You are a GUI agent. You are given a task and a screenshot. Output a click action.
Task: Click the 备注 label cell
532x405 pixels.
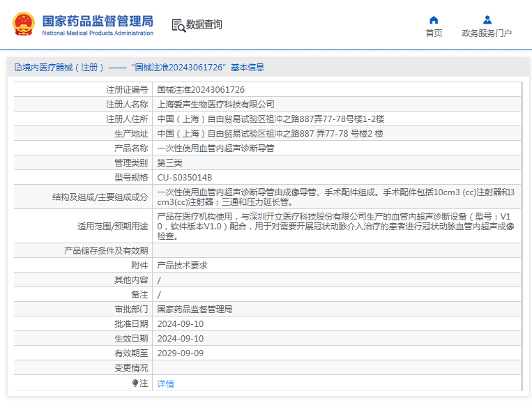pyautogui.click(x=83, y=294)
